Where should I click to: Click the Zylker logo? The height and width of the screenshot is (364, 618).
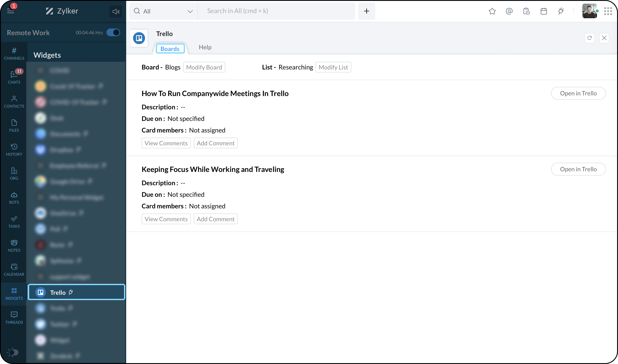(x=62, y=11)
